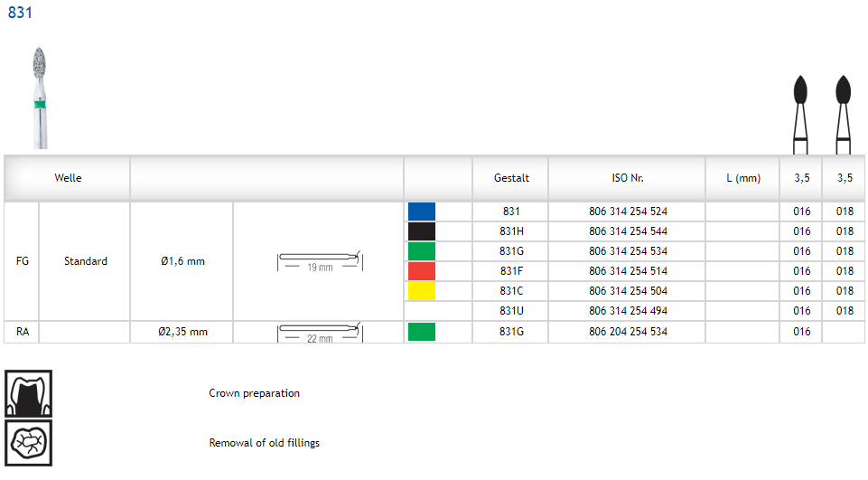
Task: Click the Removal of old fillings icon
Action: click(29, 443)
